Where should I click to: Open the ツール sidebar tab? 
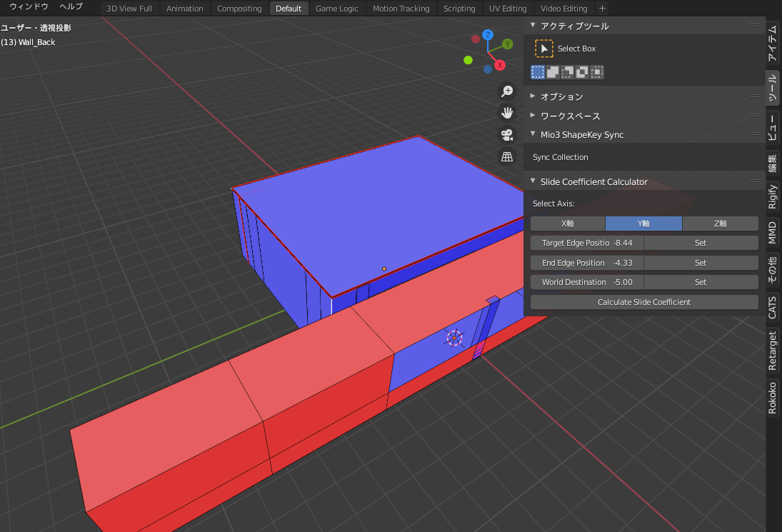pyautogui.click(x=773, y=88)
